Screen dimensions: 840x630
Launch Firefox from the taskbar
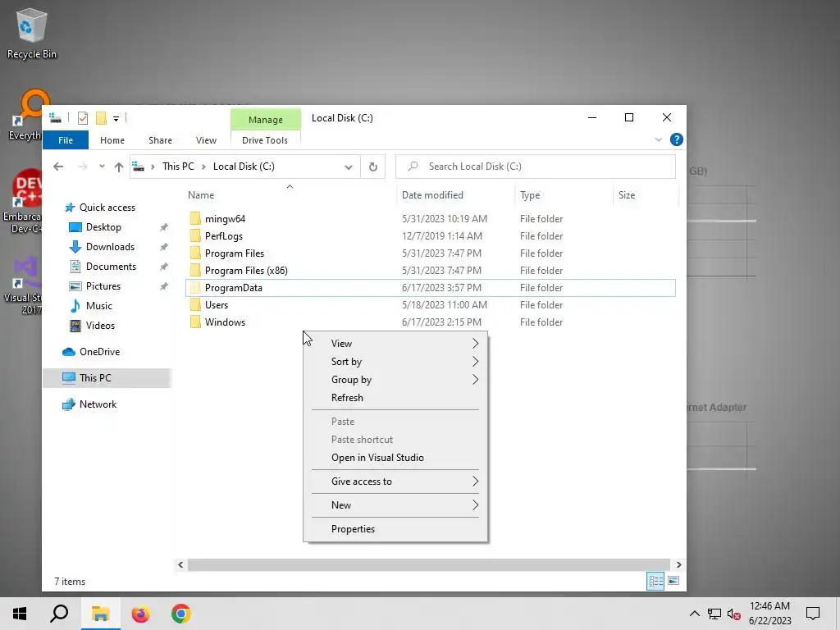click(141, 614)
